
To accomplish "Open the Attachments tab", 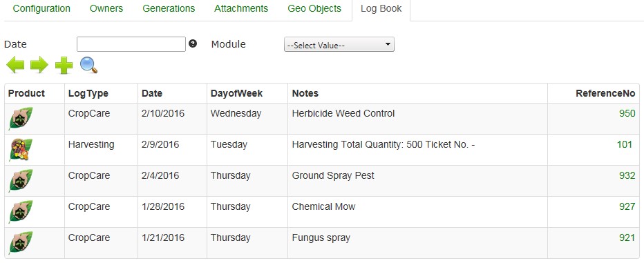I will click(x=241, y=8).
